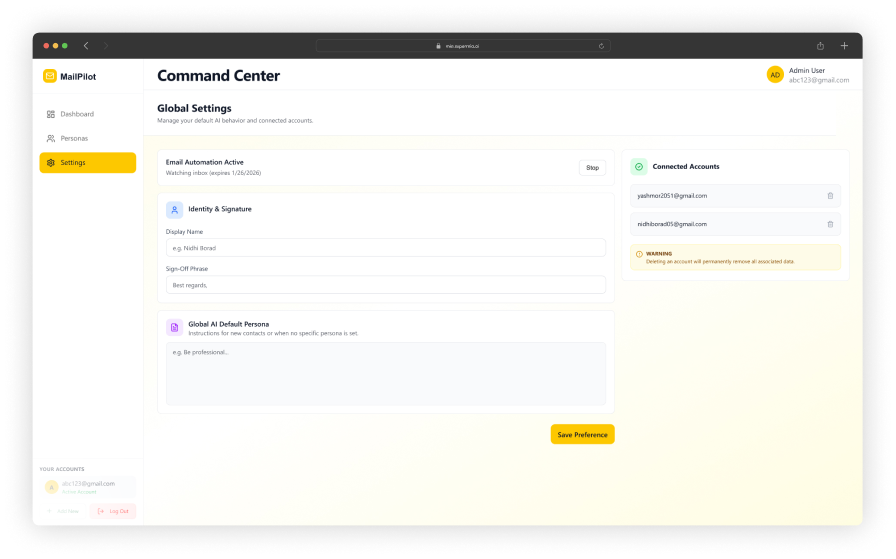Image resolution: width=896 pixels, height=559 pixels.
Task: Open a new browser tab
Action: click(844, 46)
